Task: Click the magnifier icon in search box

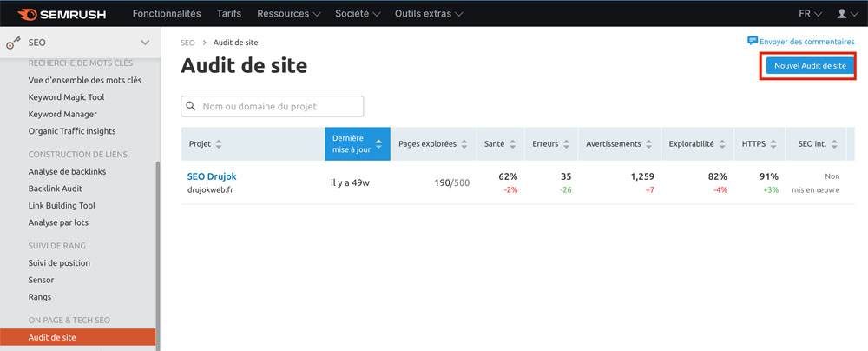Action: [x=191, y=106]
